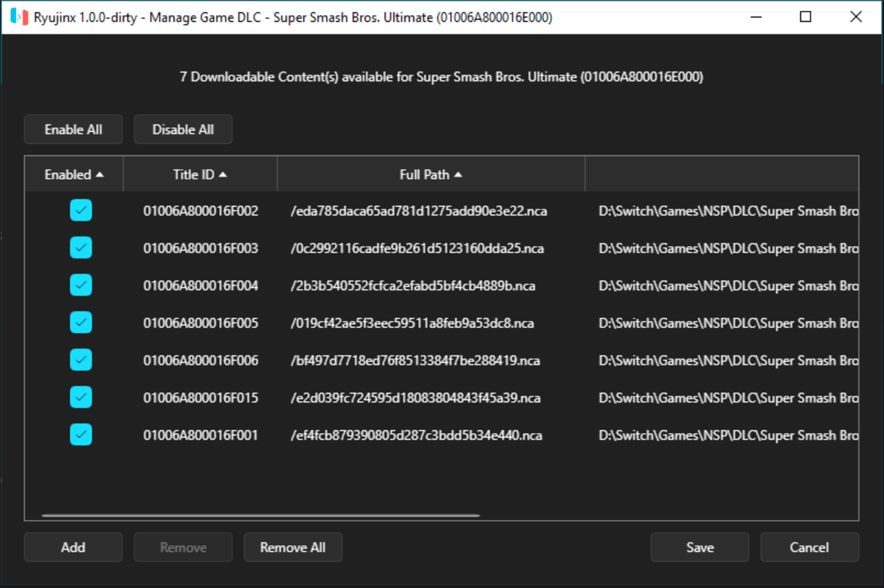The height and width of the screenshot is (588, 884).
Task: Cancel the DLC dialog
Action: (809, 548)
